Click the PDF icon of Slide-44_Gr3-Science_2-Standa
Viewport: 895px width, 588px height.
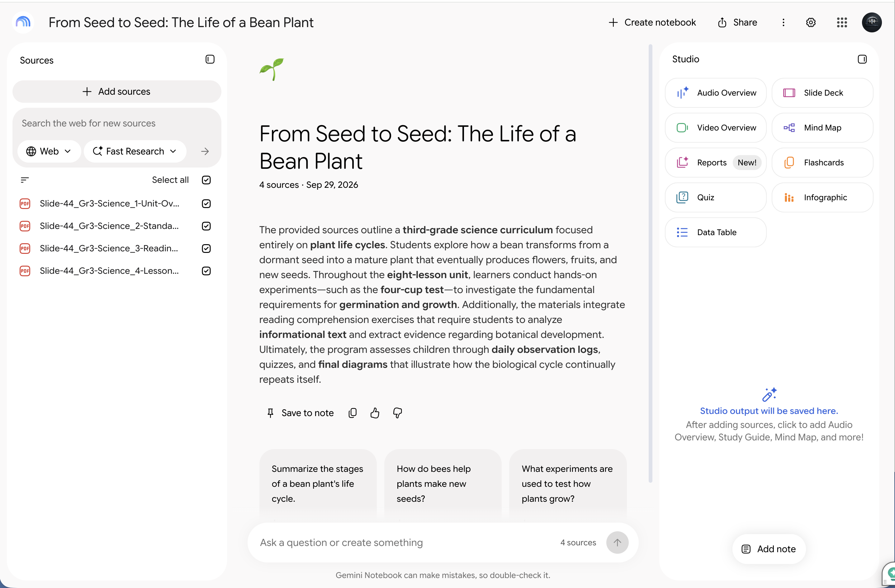click(25, 226)
